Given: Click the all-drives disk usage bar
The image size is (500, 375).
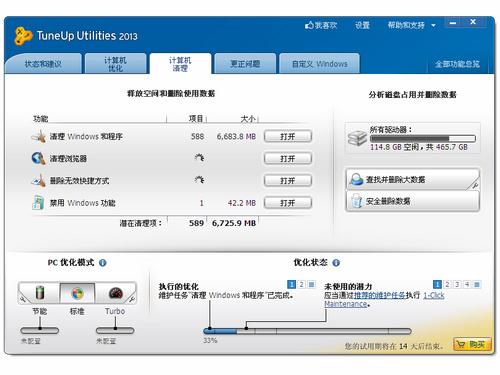Looking at the screenshot, I should tap(423, 138).
